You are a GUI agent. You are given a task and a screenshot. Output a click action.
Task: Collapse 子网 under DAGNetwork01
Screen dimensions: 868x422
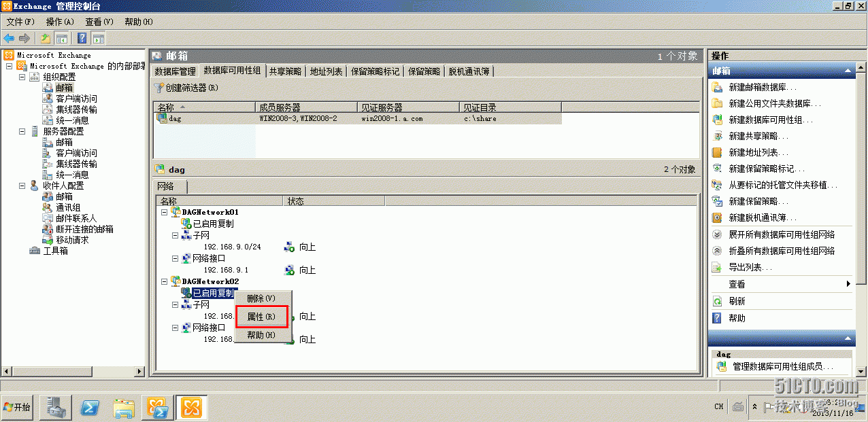click(x=175, y=235)
